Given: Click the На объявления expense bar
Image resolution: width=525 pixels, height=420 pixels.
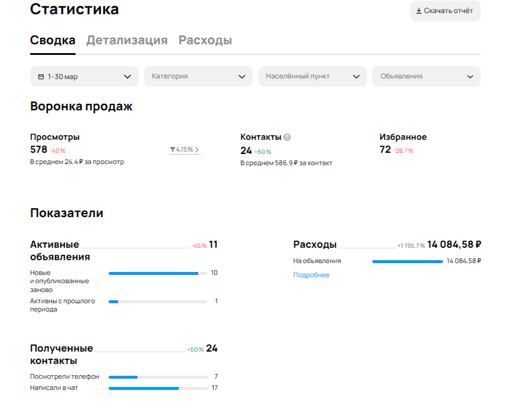Looking at the screenshot, I should (408, 261).
